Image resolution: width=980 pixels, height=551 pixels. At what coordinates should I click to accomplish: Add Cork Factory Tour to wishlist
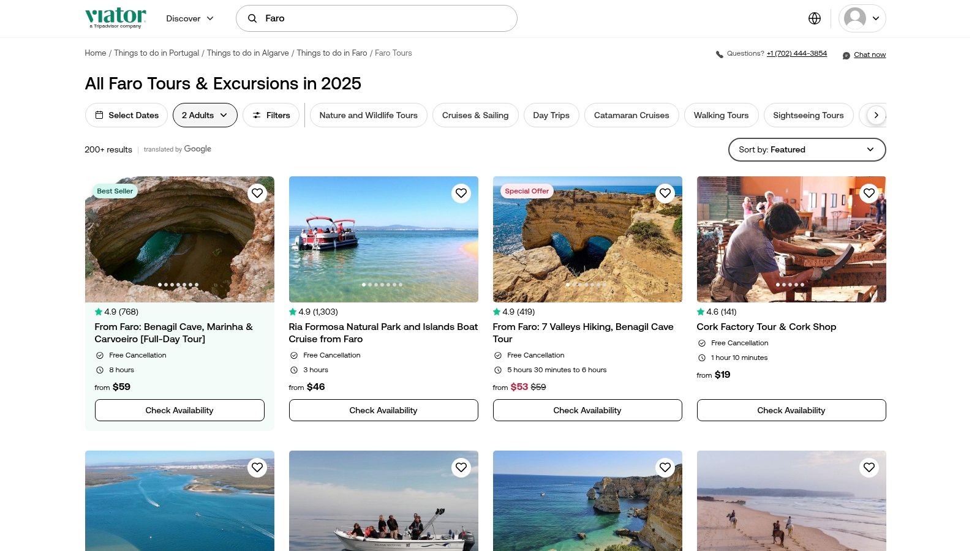869,193
